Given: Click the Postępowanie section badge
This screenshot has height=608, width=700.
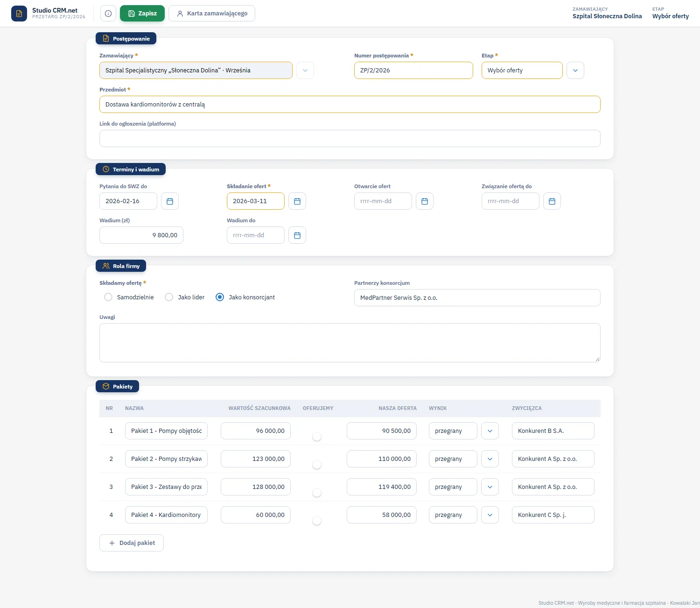Looking at the screenshot, I should pyautogui.click(x=126, y=39).
